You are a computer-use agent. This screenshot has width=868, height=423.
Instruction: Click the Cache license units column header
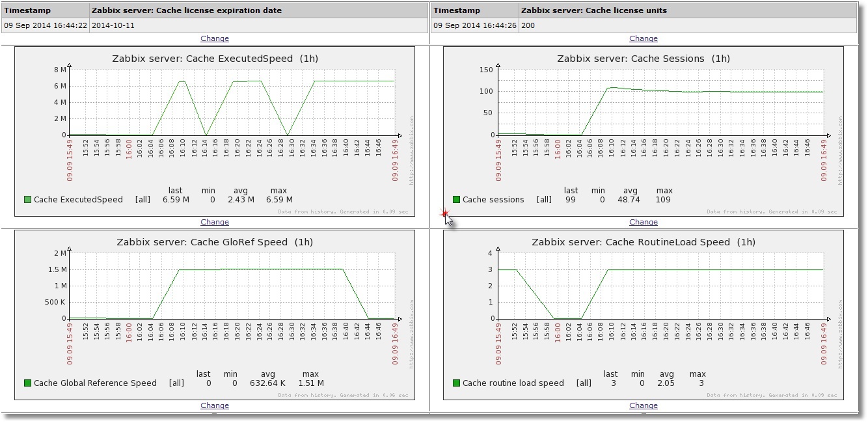coord(594,10)
